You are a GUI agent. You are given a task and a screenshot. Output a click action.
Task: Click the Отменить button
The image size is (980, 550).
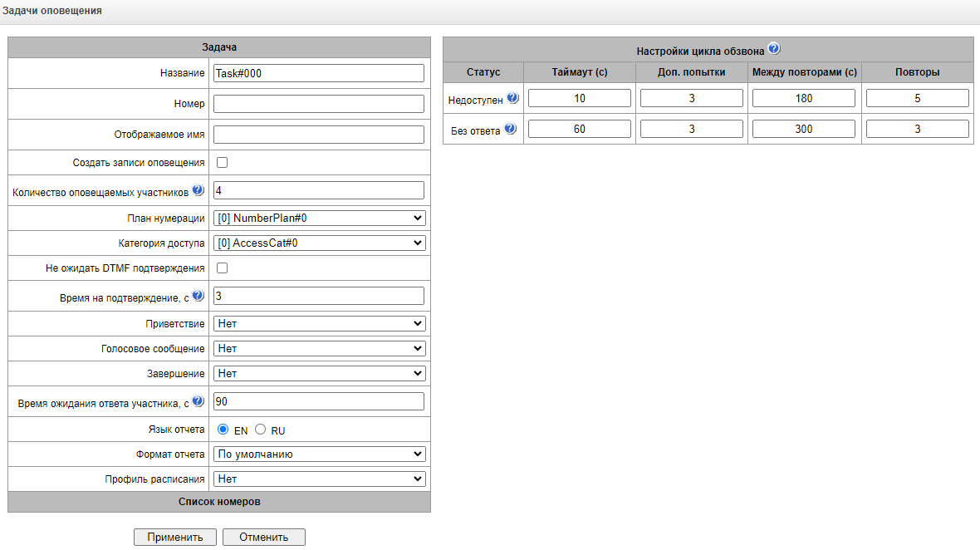[x=263, y=537]
